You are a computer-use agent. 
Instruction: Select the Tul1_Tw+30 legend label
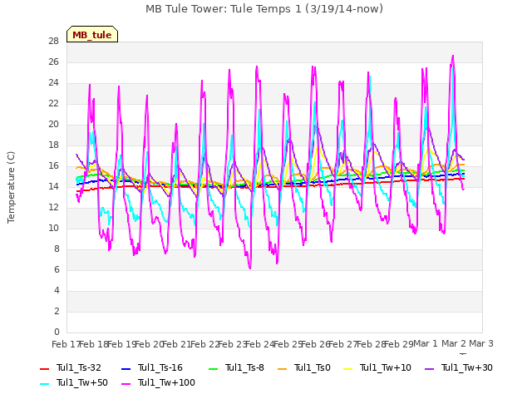(x=467, y=367)
